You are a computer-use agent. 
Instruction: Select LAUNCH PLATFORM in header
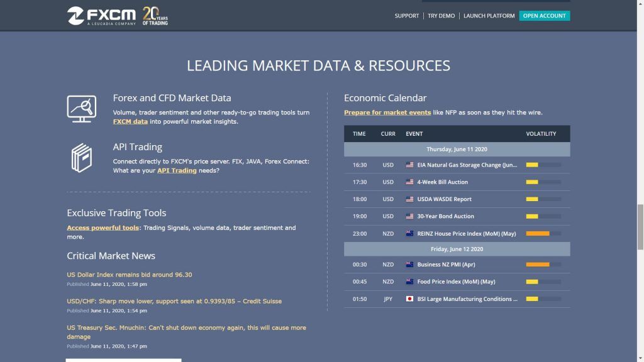(489, 16)
